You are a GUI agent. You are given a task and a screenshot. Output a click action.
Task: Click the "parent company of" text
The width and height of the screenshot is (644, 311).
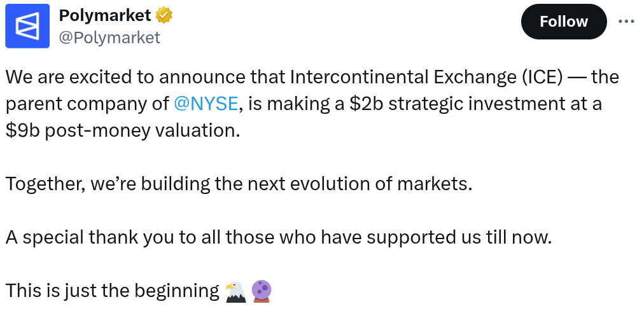coord(86,104)
